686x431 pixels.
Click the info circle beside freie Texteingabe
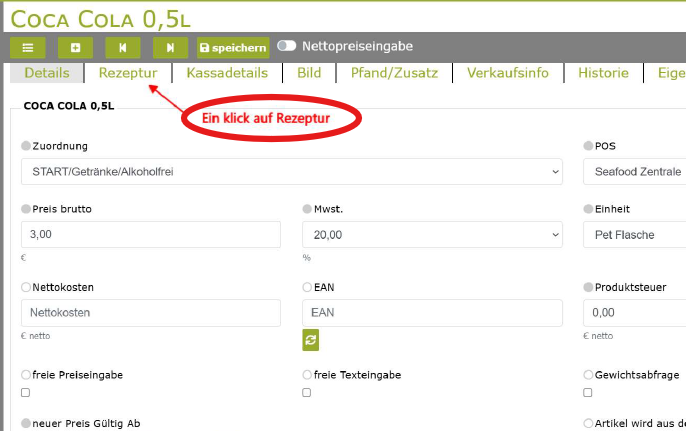(307, 375)
